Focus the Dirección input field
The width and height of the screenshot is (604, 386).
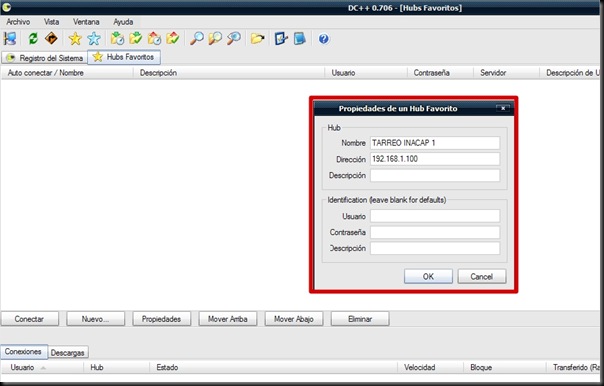coord(435,159)
